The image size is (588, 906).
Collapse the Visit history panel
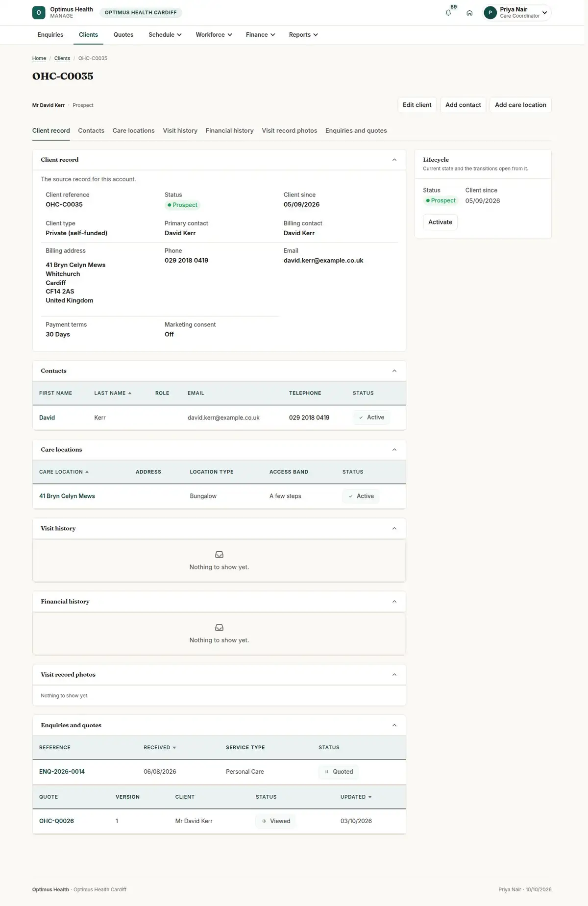pos(394,529)
